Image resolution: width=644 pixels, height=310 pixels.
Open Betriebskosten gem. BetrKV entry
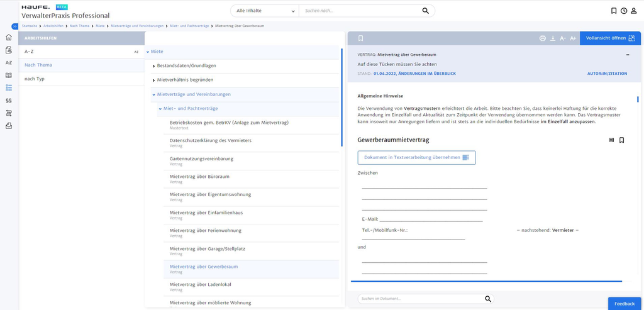pos(251,125)
